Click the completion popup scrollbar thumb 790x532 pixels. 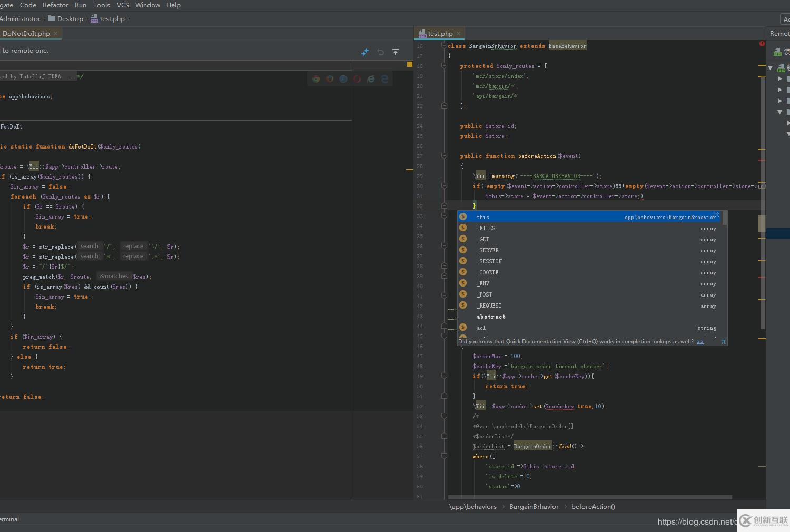point(725,218)
